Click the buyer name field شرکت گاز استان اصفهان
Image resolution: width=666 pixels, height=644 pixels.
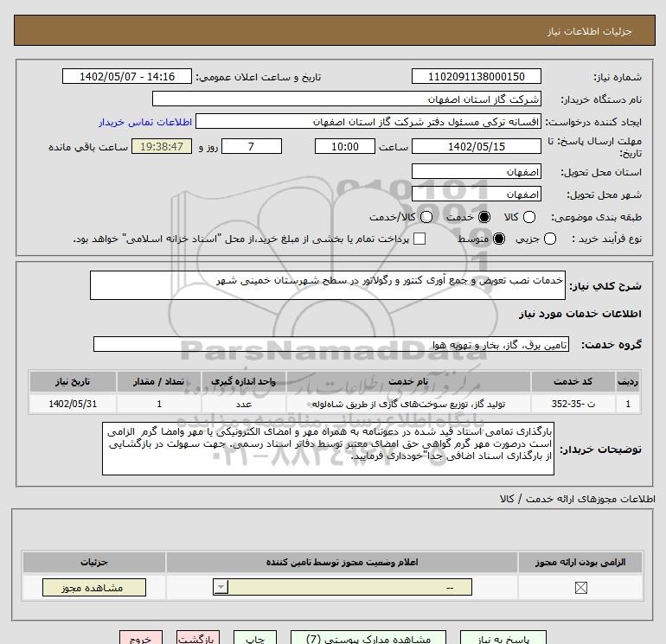click(x=347, y=99)
